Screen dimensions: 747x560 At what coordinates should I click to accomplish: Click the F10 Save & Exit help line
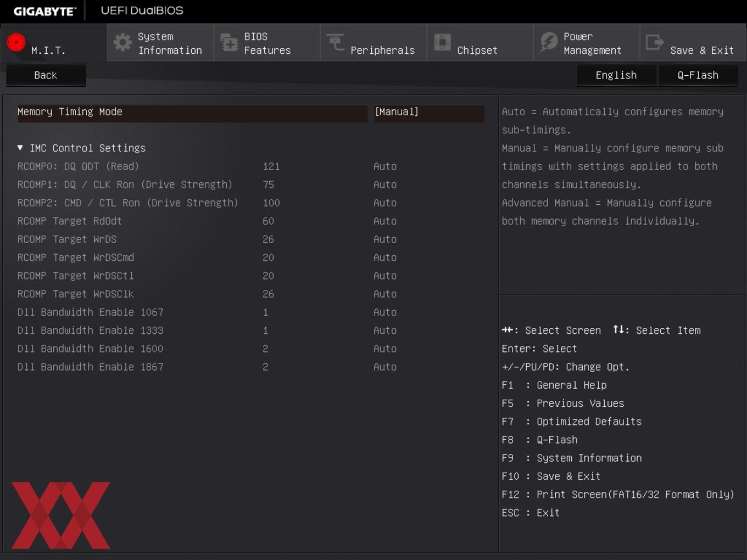pos(551,476)
